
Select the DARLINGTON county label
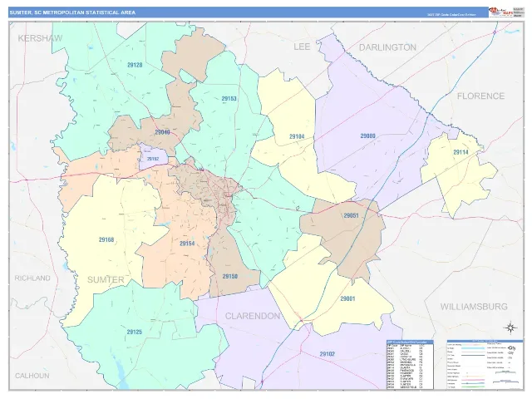click(x=387, y=47)
